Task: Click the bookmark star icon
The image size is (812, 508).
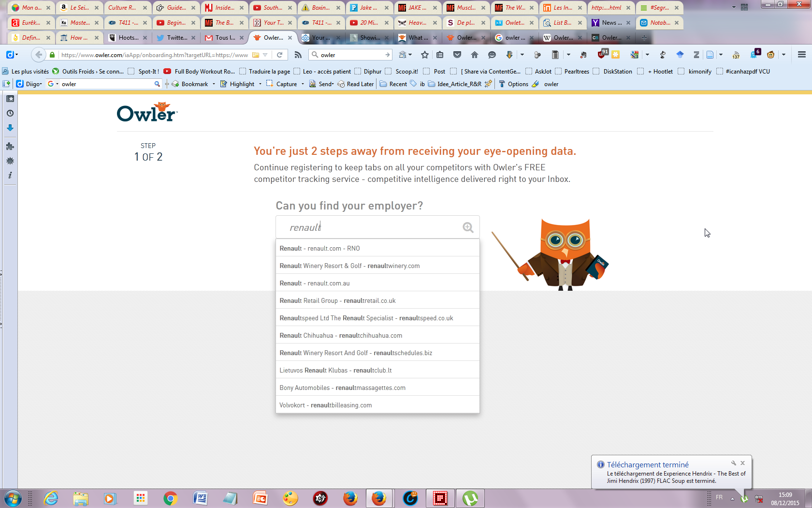Action: (425, 55)
